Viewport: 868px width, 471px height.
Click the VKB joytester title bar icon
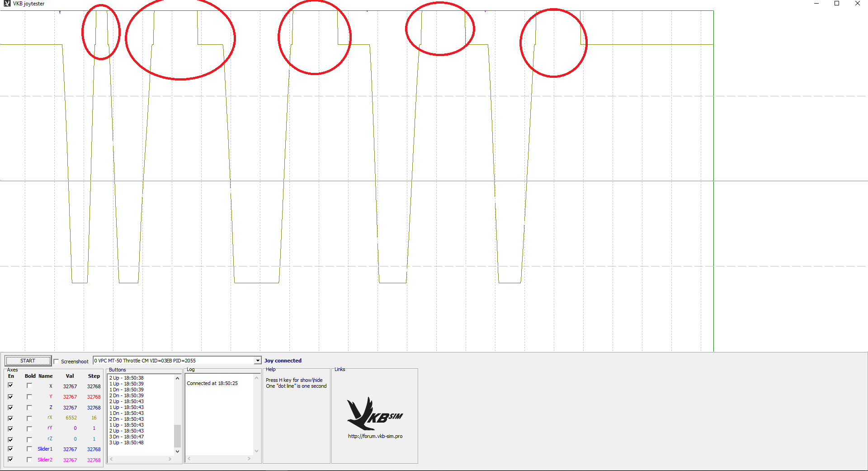[7, 4]
